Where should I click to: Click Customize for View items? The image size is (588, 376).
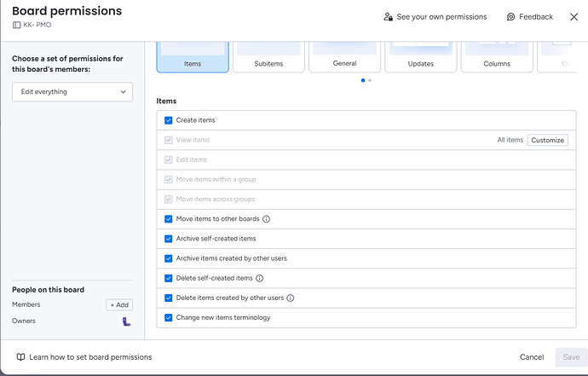(x=547, y=140)
